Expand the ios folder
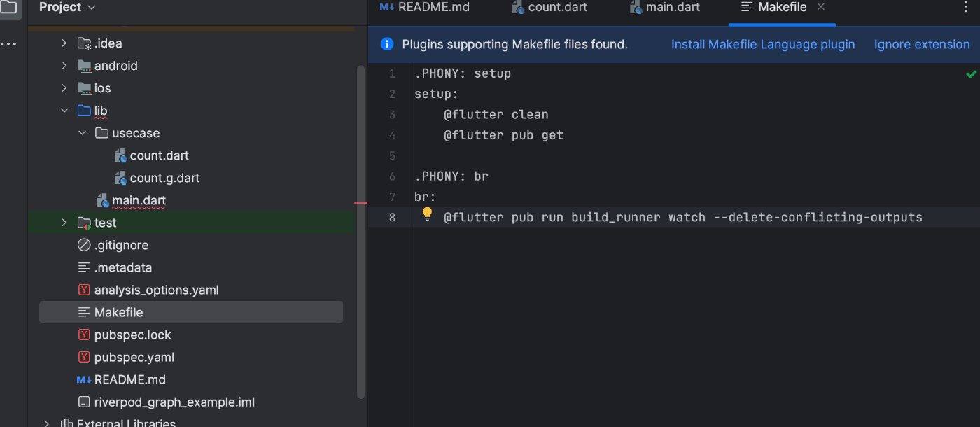 point(64,88)
